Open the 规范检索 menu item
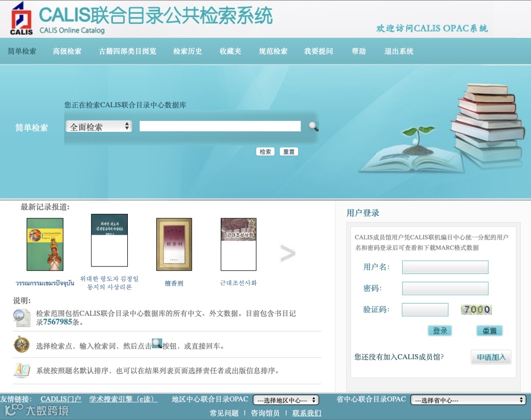The height and width of the screenshot is (420, 531). (x=273, y=51)
